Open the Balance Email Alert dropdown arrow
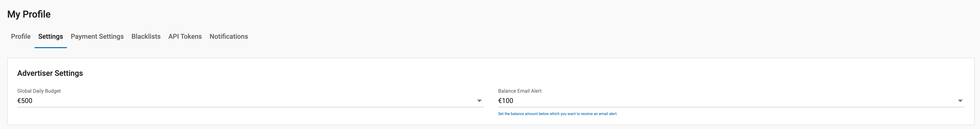Image resolution: width=980 pixels, height=129 pixels. click(x=960, y=101)
